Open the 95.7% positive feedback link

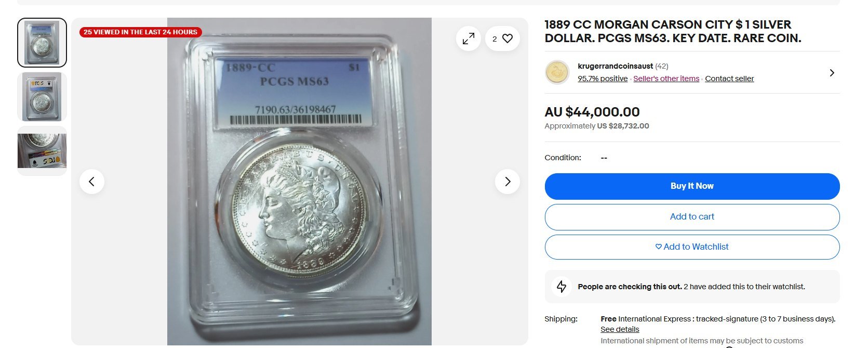(x=603, y=79)
